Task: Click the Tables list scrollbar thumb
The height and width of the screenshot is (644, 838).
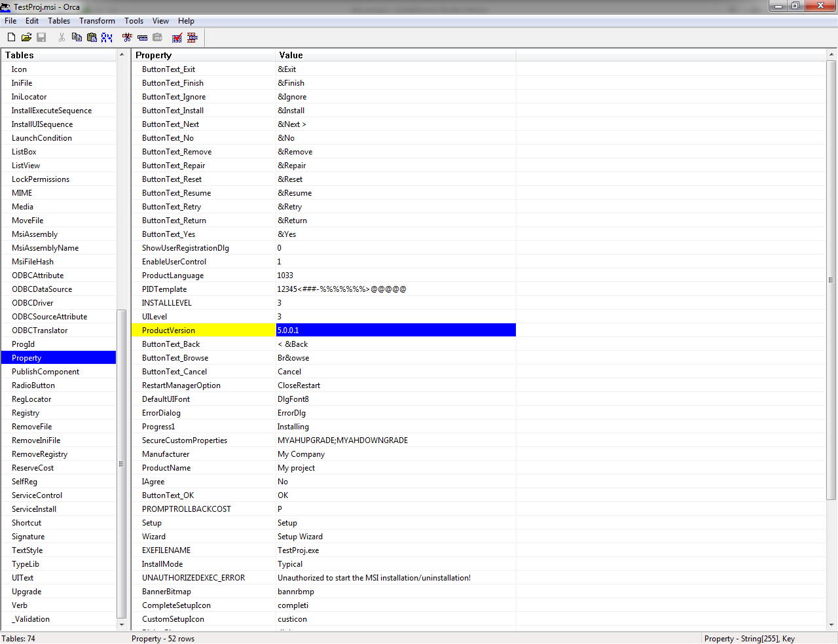Action: [x=121, y=464]
